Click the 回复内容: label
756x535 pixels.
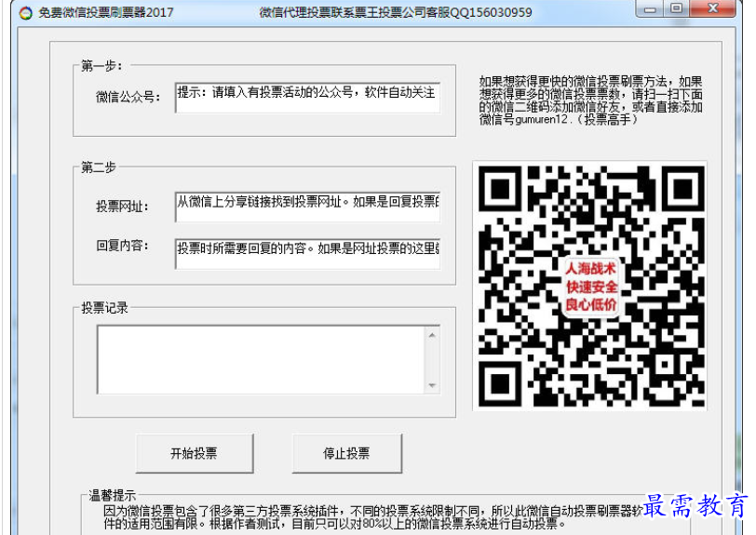click(x=123, y=246)
